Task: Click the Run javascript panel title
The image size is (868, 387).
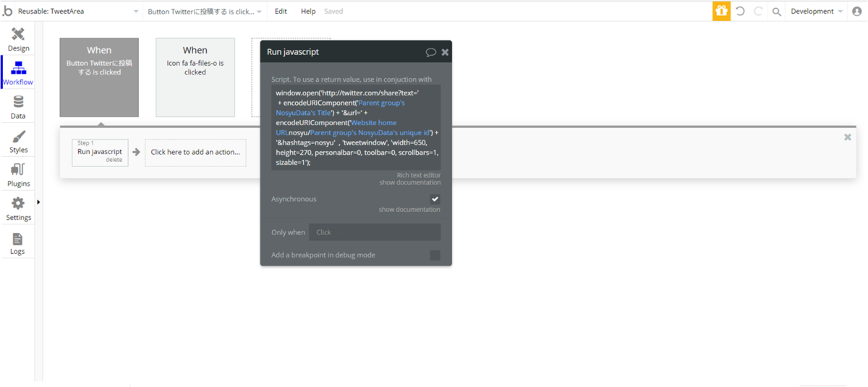Action: point(293,52)
